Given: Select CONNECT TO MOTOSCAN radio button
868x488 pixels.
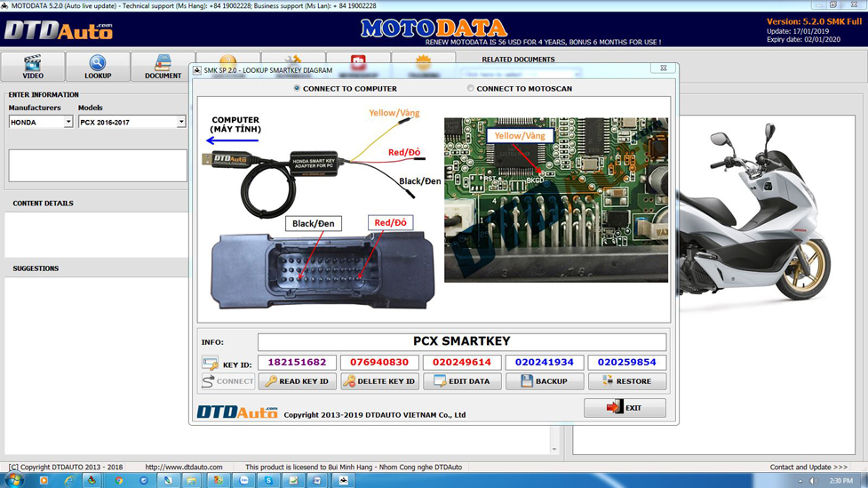Looking at the screenshot, I should 471,88.
